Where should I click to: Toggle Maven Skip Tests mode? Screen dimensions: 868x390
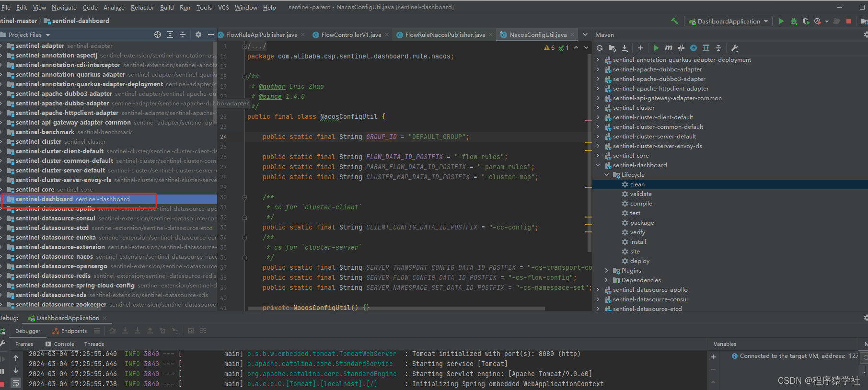pyautogui.click(x=694, y=48)
